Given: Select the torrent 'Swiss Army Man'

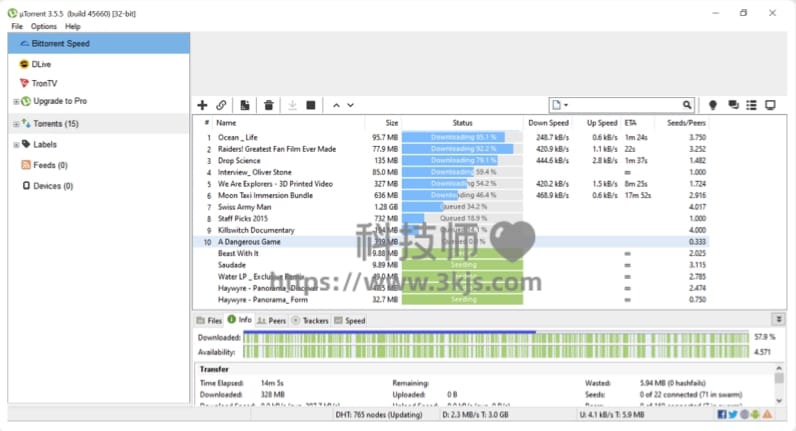Looking at the screenshot, I should 244,207.
